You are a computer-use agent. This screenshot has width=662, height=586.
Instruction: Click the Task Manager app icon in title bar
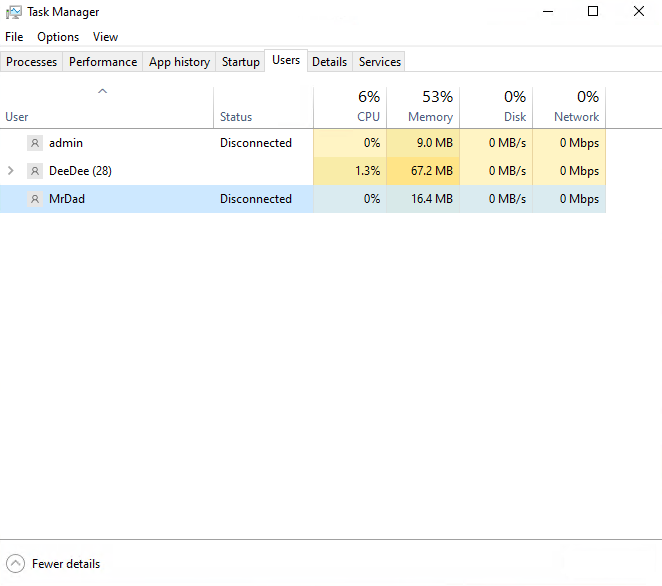14,12
